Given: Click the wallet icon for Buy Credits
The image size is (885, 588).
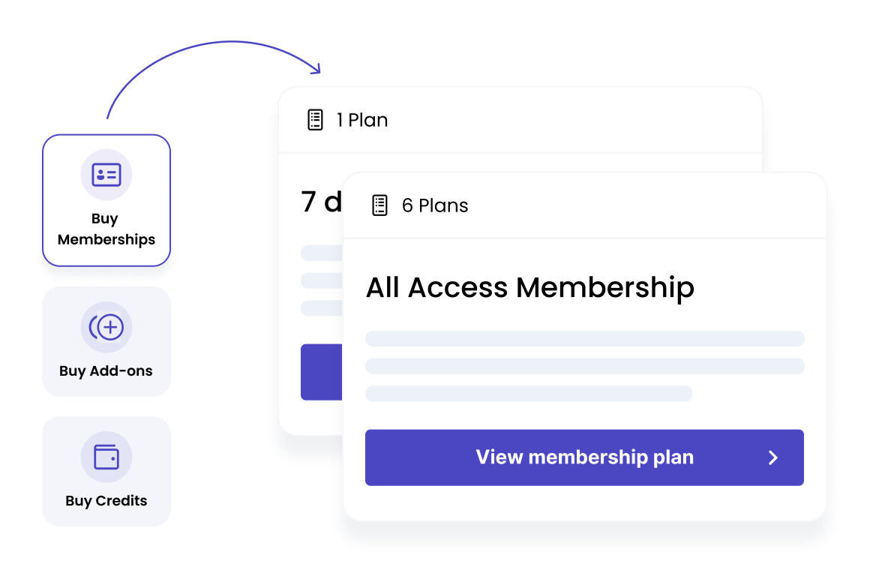Looking at the screenshot, I should click(x=106, y=457).
